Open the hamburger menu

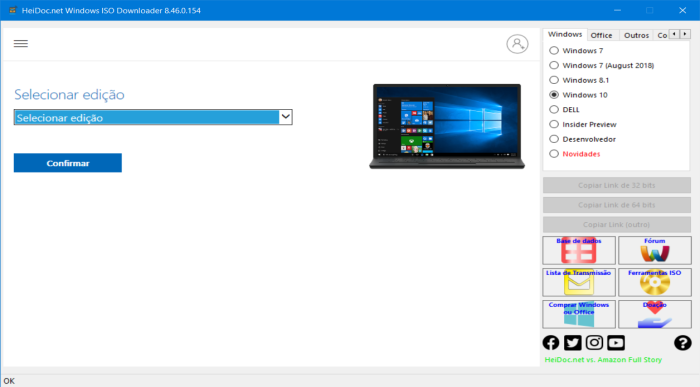21,43
